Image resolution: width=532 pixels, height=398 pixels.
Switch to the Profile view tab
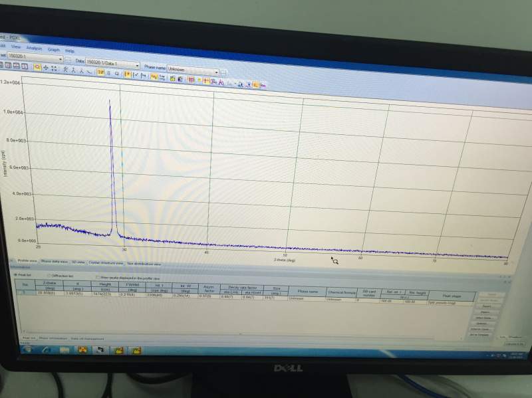click(27, 260)
